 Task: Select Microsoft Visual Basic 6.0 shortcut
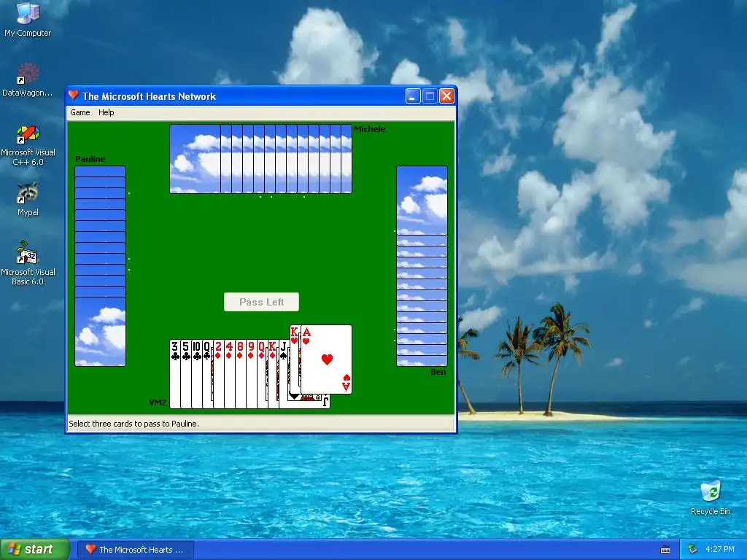[x=28, y=263]
